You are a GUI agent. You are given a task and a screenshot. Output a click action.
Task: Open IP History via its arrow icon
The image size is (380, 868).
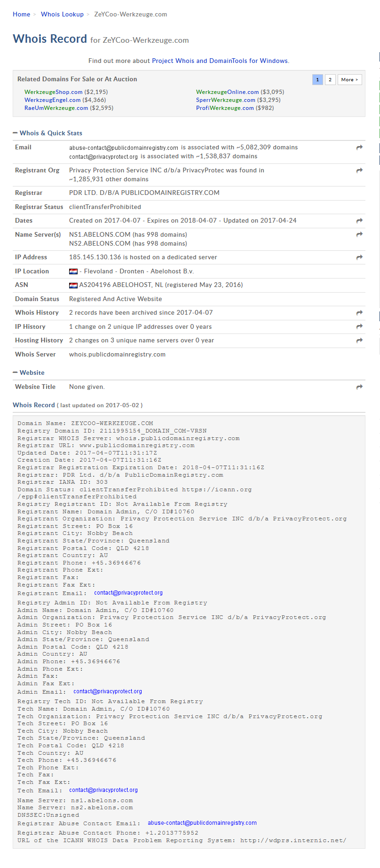pyautogui.click(x=359, y=326)
